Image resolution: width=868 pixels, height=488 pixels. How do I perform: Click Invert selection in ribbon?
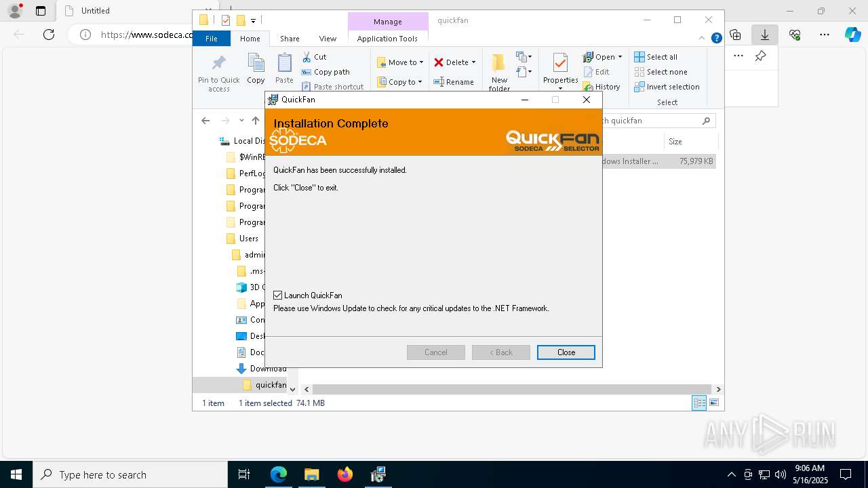tap(667, 87)
